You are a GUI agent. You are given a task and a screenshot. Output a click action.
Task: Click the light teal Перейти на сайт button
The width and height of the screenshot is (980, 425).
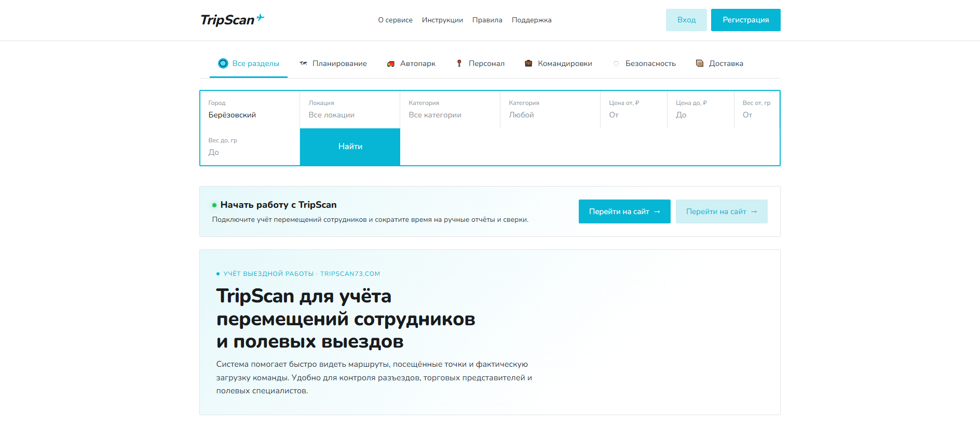coord(722,211)
